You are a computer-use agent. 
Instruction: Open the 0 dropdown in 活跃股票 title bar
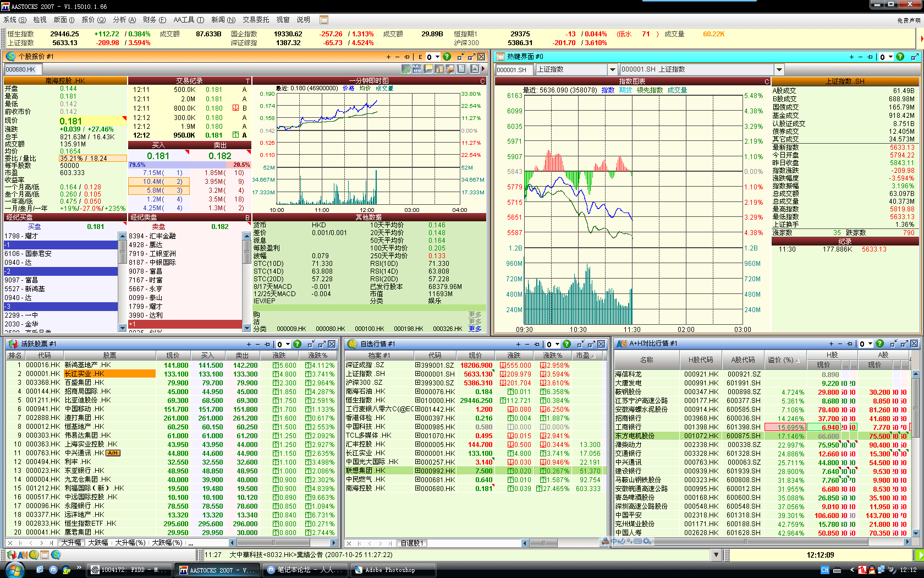tap(288, 344)
